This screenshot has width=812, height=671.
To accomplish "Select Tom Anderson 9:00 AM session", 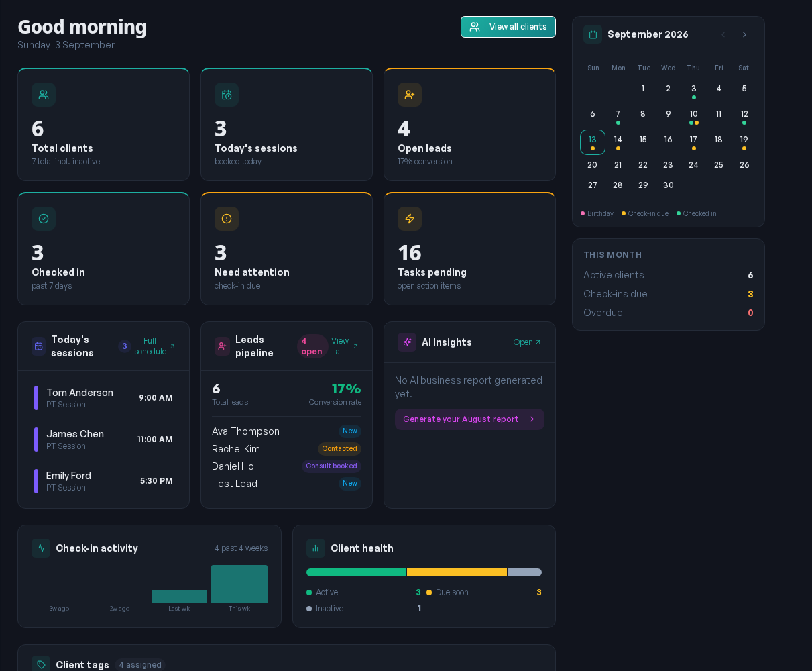I will (x=103, y=398).
